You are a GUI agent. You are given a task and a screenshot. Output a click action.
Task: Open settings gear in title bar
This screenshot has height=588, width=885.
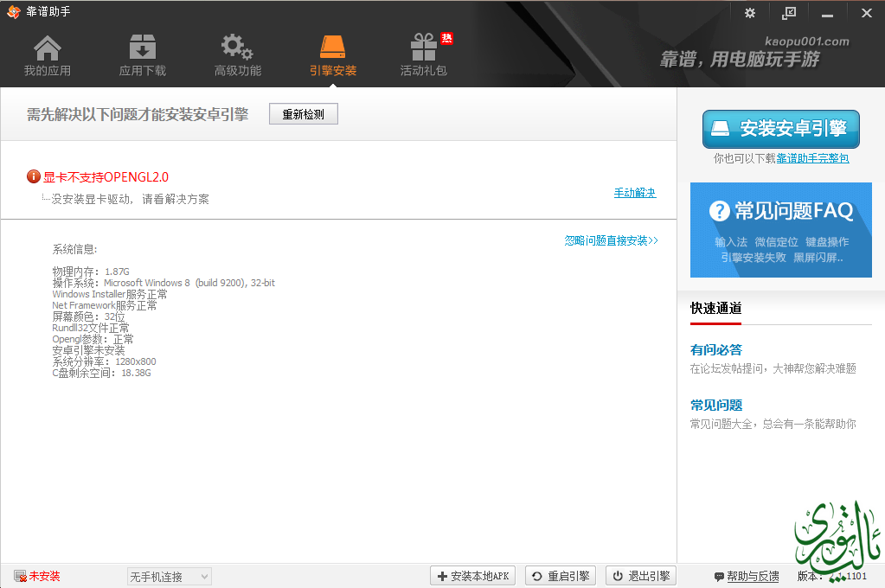click(749, 12)
